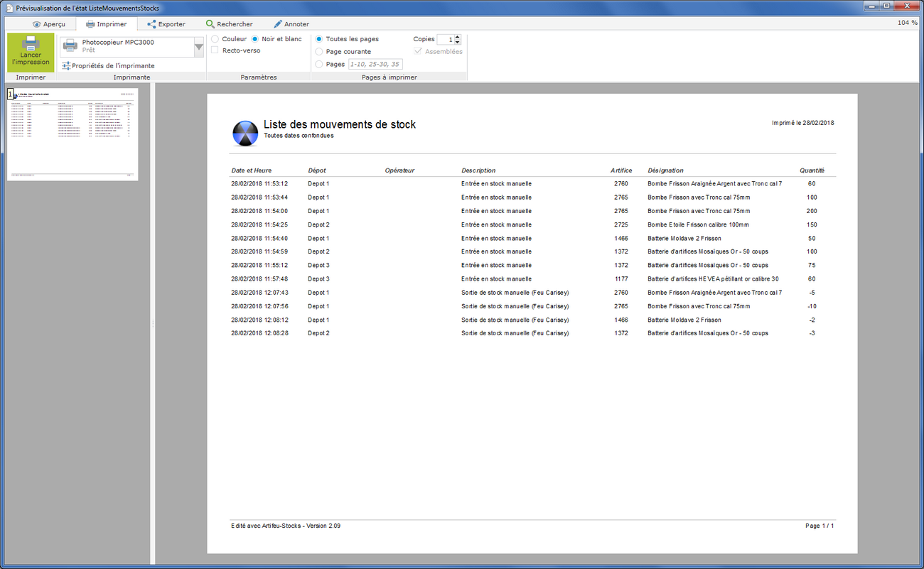This screenshot has height=569, width=924.
Task: Click the 104 % zoom indicator
Action: pos(907,23)
